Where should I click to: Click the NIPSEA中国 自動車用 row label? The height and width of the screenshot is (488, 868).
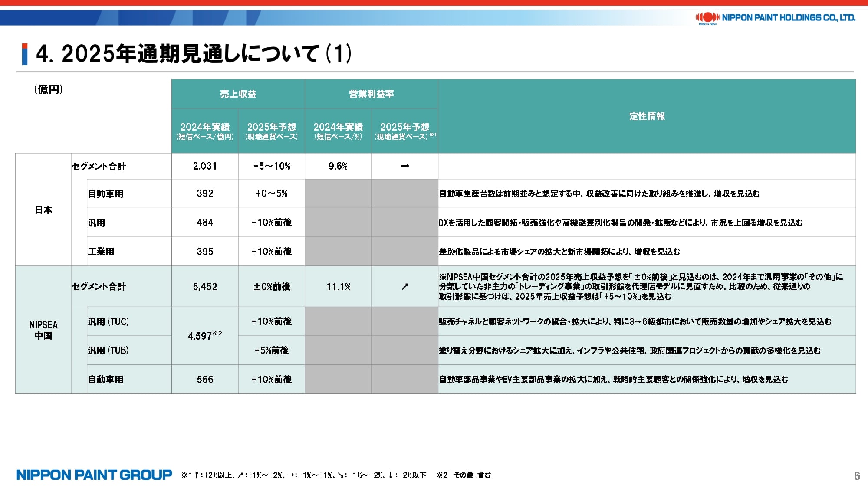click(x=105, y=380)
